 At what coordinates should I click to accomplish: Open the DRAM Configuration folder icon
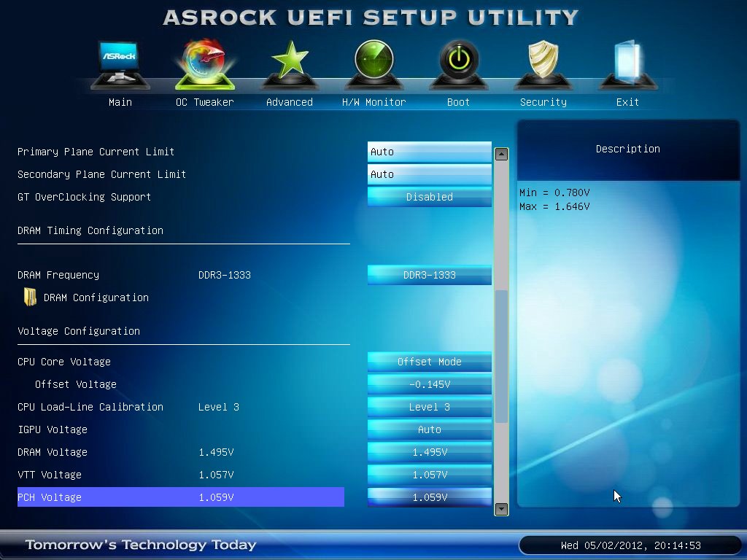point(30,297)
